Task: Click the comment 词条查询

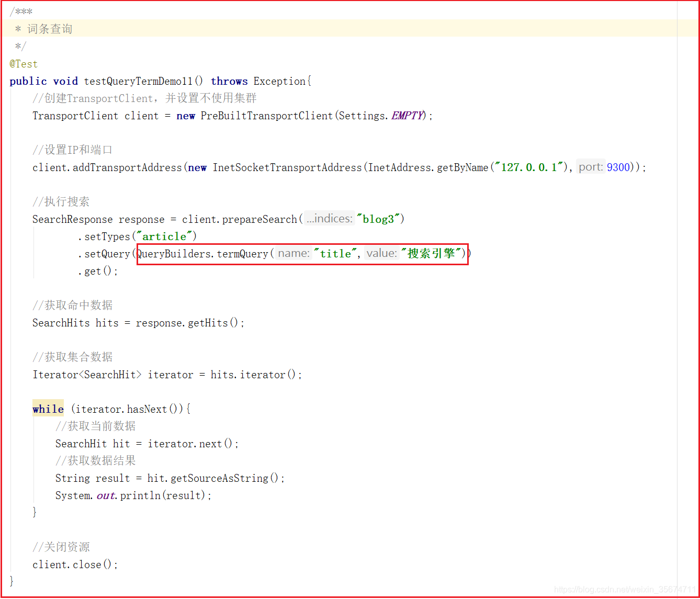Action: pyautogui.click(x=50, y=29)
